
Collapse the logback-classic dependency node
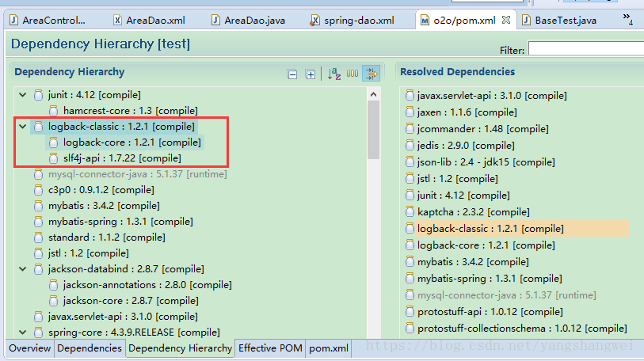click(22, 127)
